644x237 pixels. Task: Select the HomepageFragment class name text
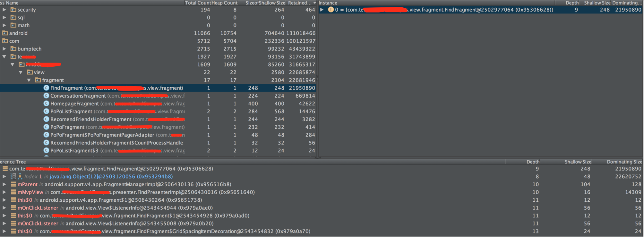tap(74, 103)
